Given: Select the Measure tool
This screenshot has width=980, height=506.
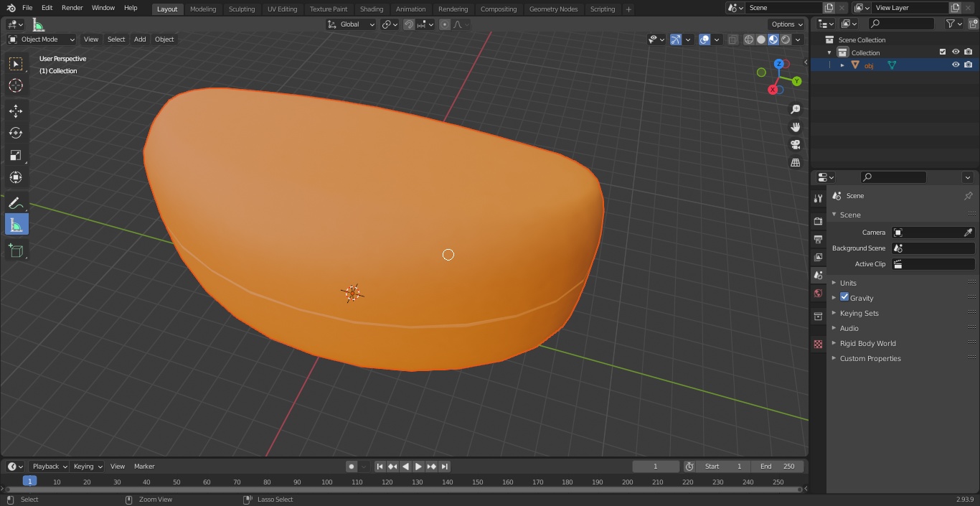Looking at the screenshot, I should coord(16,225).
